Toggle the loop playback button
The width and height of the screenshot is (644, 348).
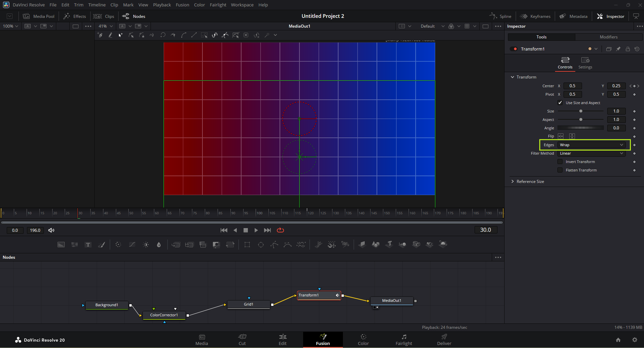click(x=280, y=230)
